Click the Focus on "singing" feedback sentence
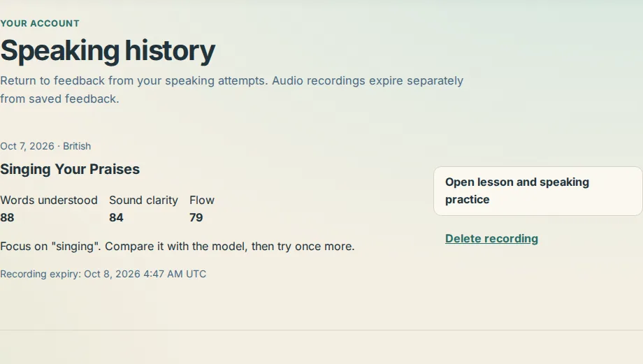Viewport: 643px width, 364px height. [177, 247]
